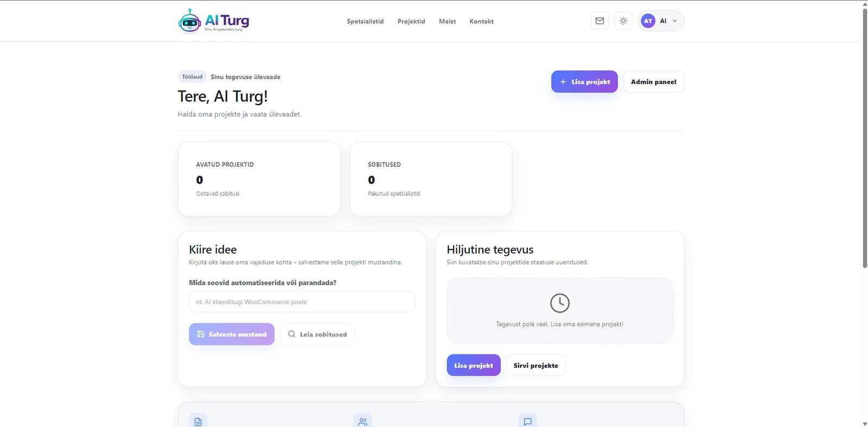Screen dimensions: 868x427
Task: Click the clock icon in Hiljutine tegevus
Action: (559, 303)
